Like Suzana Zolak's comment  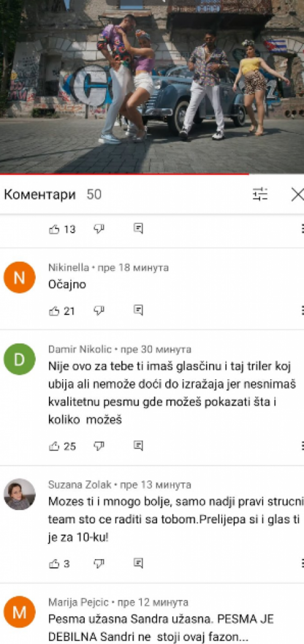click(54, 563)
